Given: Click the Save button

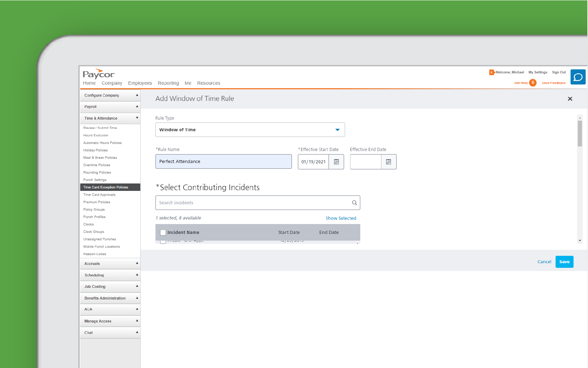Looking at the screenshot, I should [564, 262].
